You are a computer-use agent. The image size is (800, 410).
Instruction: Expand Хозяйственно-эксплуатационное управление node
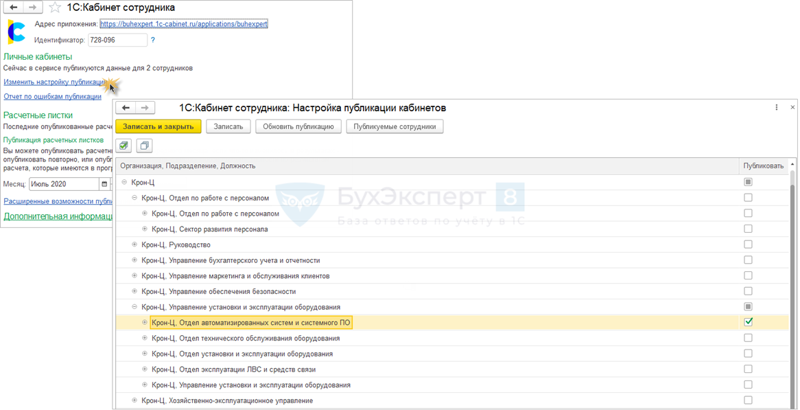pyautogui.click(x=135, y=400)
